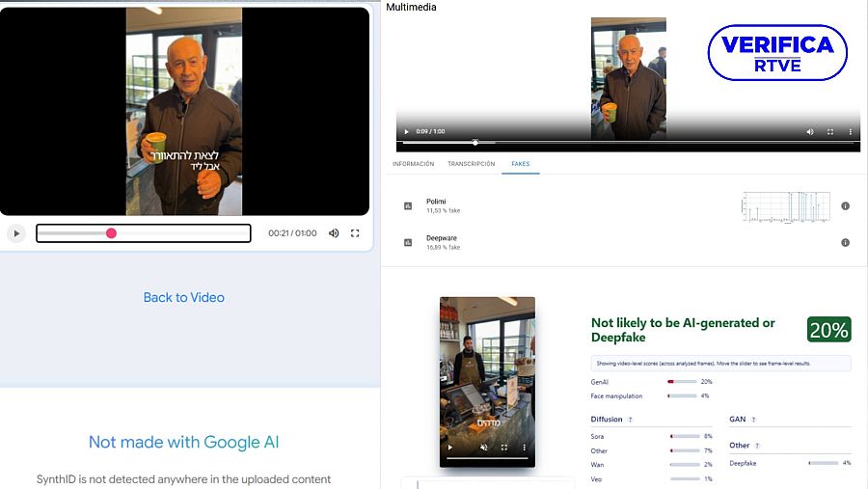Click 'Not made with Google AI' heading
868x489 pixels.
(x=184, y=442)
